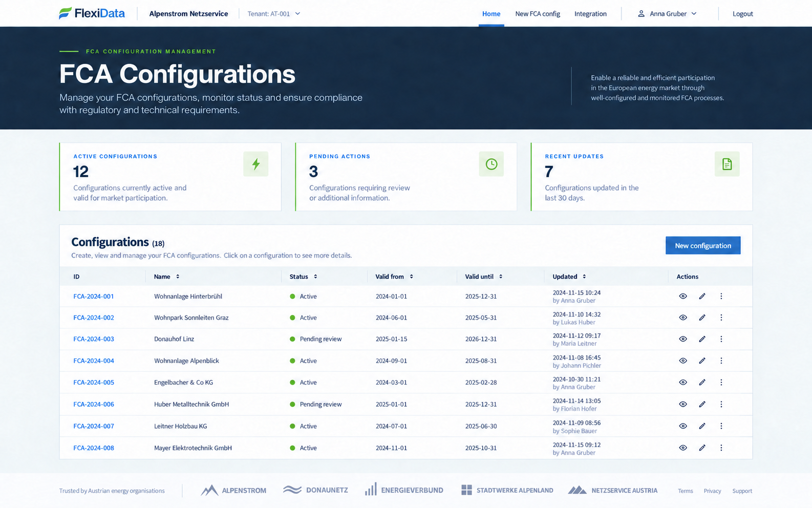
Task: Click the Netzservice Austria footer logo
Action: [613, 490]
